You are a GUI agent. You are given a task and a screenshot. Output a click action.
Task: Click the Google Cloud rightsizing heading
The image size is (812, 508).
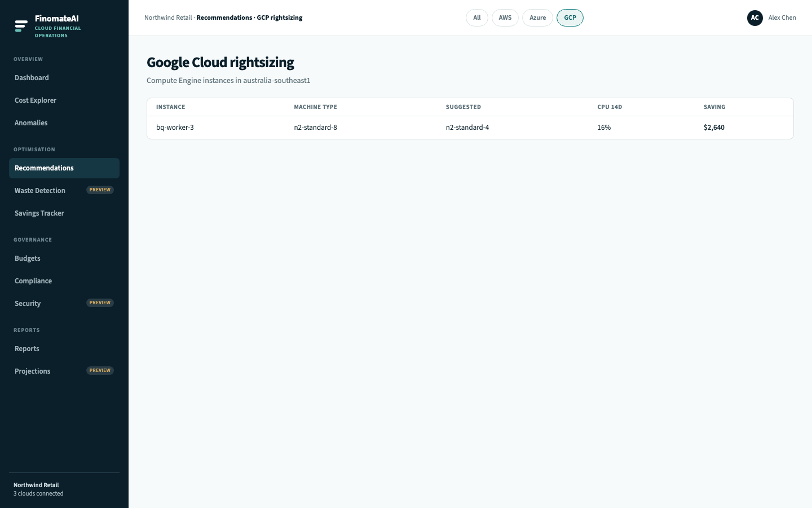(x=220, y=62)
